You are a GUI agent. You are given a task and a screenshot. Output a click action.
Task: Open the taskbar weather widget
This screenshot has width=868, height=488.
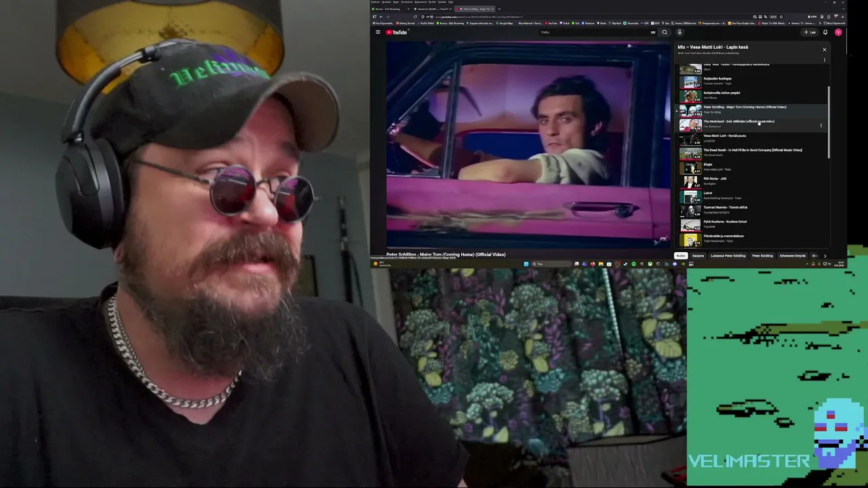(382, 264)
